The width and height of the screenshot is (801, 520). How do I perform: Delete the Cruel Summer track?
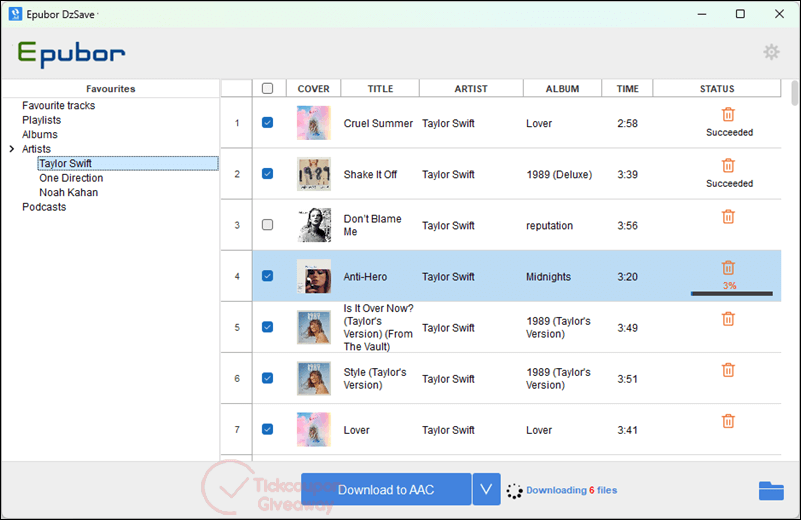(x=728, y=114)
